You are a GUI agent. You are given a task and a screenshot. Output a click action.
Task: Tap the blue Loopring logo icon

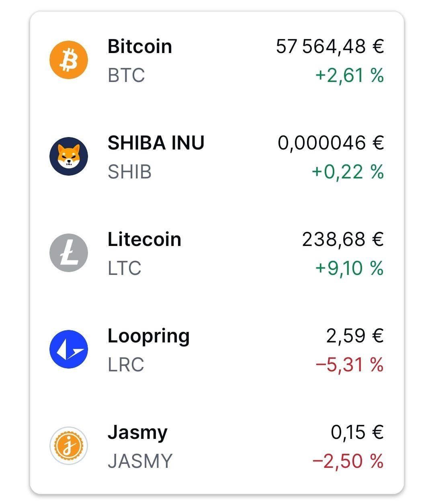pos(69,349)
